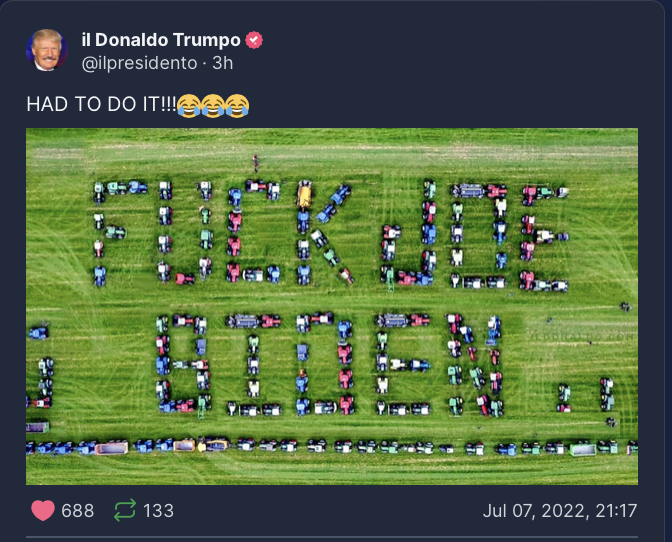Click the yellow vehicle in the photo
This screenshot has width=672, height=542.
click(304, 194)
